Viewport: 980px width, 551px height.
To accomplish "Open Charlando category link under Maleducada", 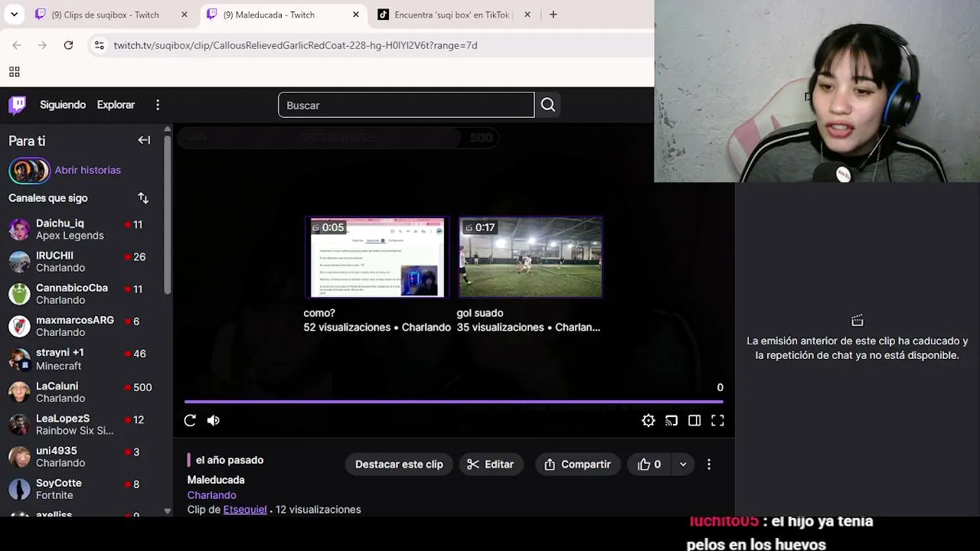I will 212,495.
